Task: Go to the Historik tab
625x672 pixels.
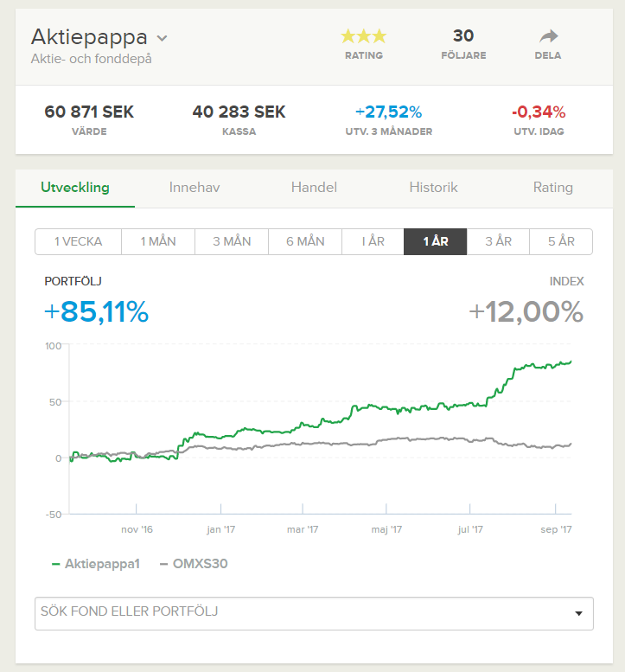Action: (433, 188)
